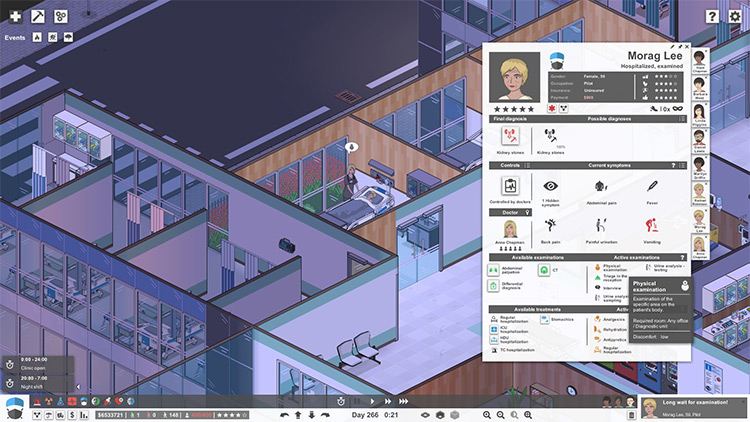Trigger the fire event icon
The image size is (750, 422).
37,37
